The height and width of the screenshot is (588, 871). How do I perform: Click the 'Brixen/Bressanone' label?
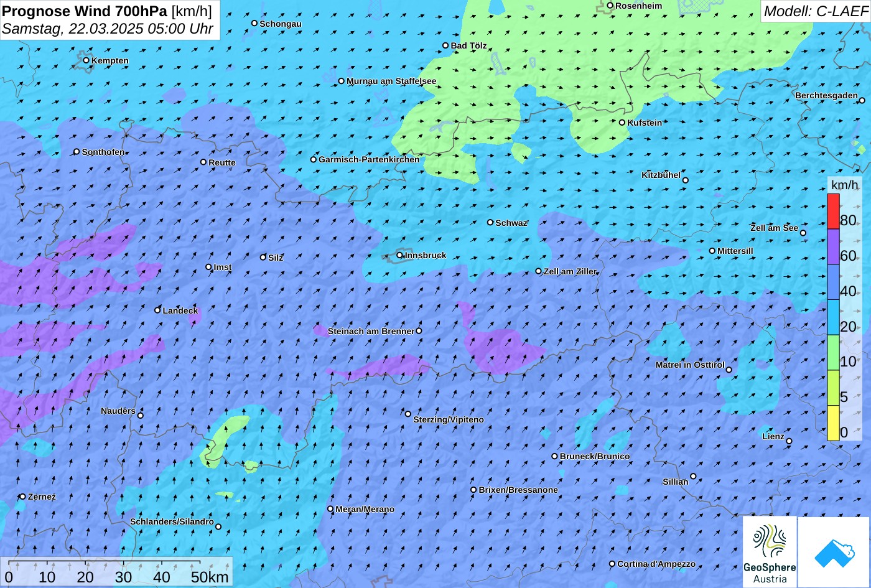(x=518, y=490)
